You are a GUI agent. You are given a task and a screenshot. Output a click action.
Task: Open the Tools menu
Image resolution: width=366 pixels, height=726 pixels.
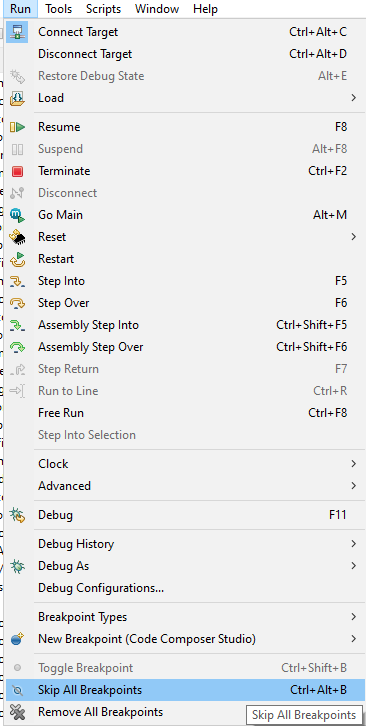[x=58, y=9]
